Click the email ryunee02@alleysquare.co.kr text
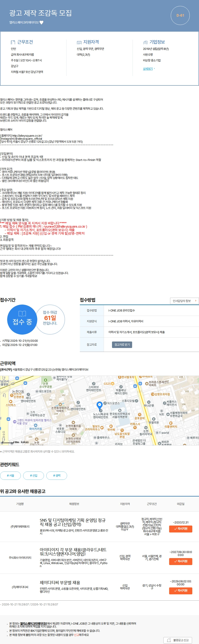The height and width of the screenshot is (644, 199). tap(65, 226)
